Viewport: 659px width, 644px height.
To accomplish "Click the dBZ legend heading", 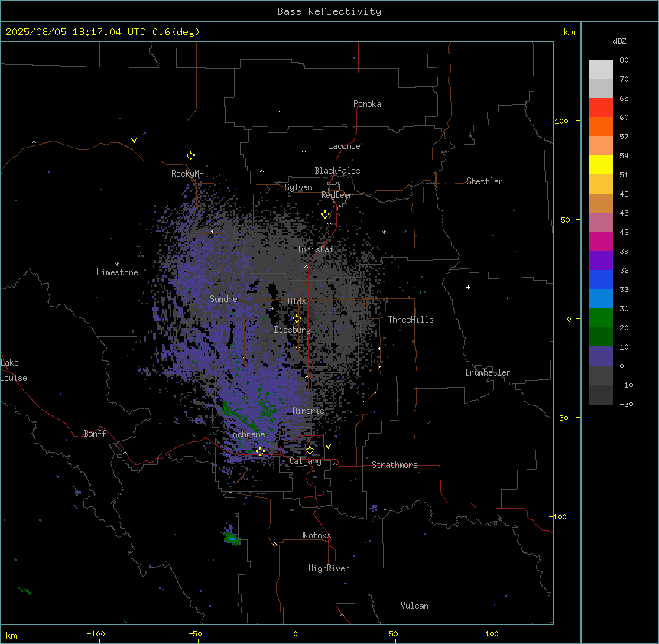I will coord(619,41).
